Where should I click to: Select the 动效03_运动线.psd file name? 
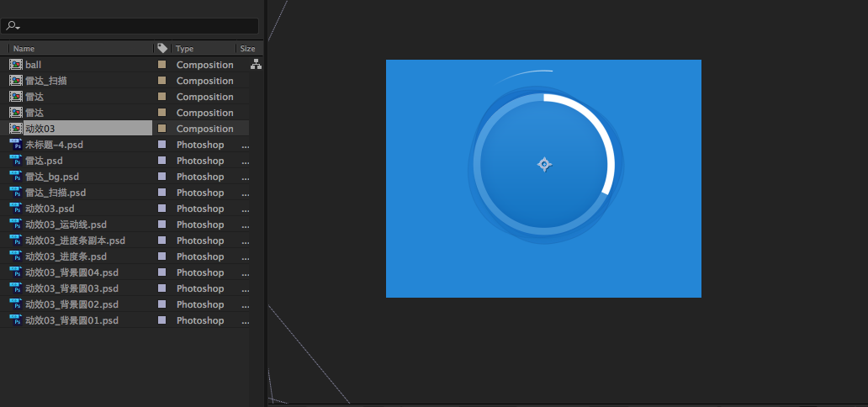(66, 225)
